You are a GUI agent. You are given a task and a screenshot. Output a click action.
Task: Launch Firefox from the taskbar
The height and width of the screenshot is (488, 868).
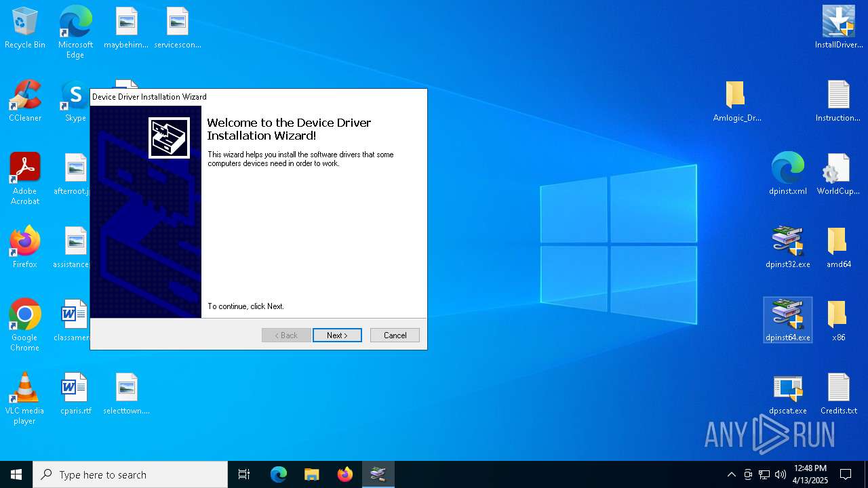(x=345, y=474)
